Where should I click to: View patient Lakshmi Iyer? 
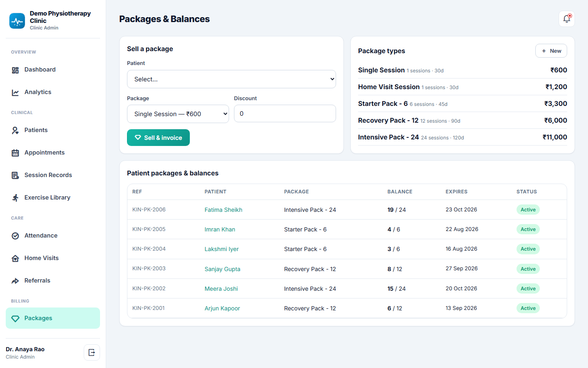coord(222,249)
